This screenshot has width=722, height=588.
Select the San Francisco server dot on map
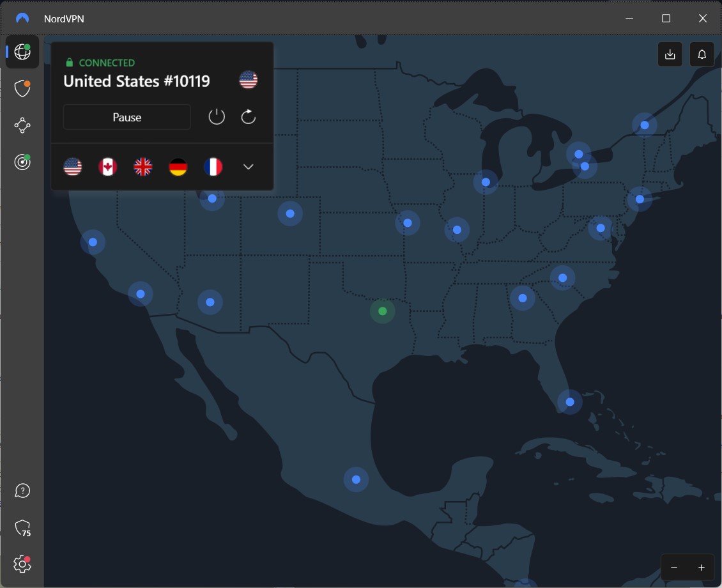93,242
